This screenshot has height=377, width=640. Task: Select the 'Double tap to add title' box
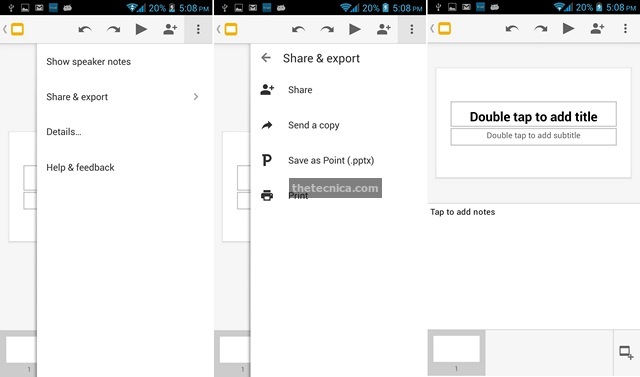click(x=533, y=114)
